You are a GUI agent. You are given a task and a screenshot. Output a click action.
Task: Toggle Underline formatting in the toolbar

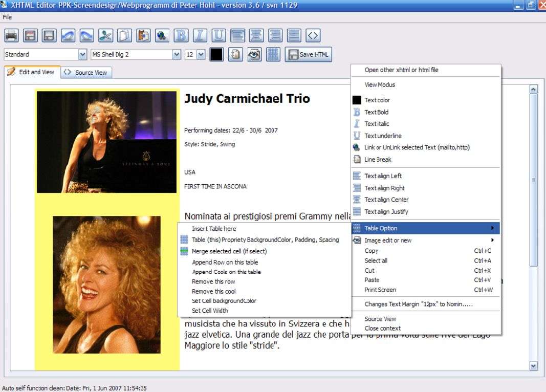[219, 35]
